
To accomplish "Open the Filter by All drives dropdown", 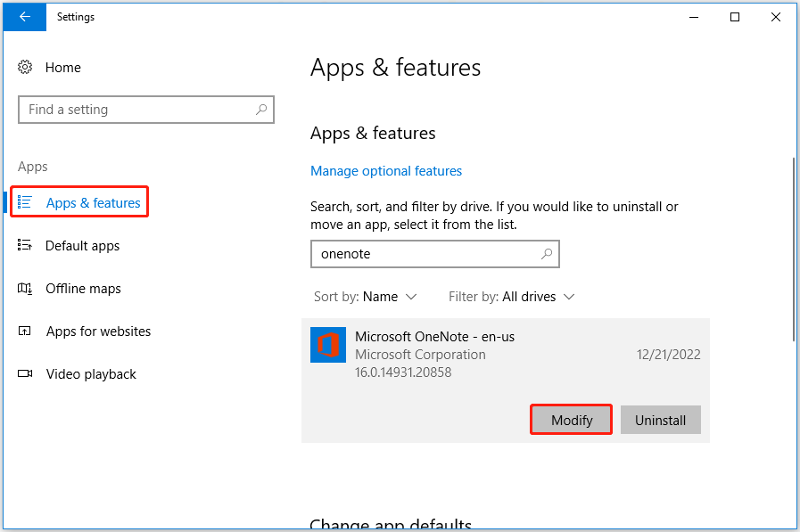I will (512, 297).
